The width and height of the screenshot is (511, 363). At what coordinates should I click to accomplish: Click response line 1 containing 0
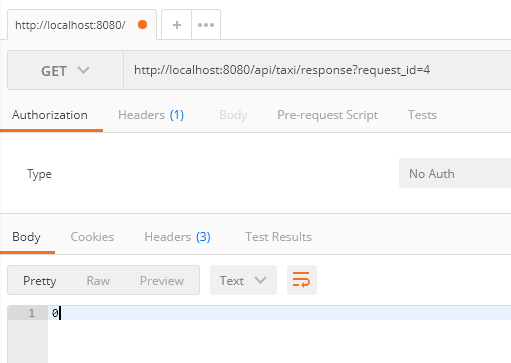[x=279, y=313]
